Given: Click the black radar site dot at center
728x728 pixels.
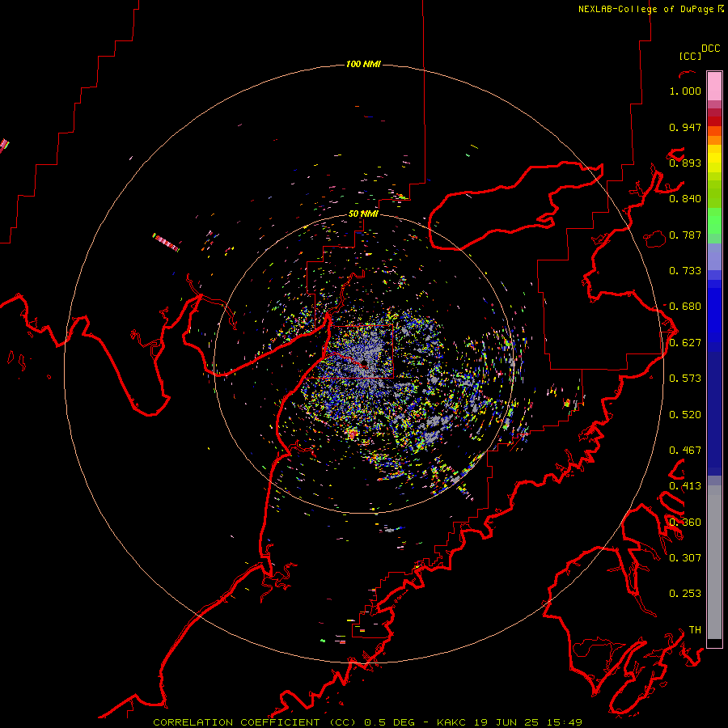Looking at the screenshot, I should pyautogui.click(x=365, y=362).
